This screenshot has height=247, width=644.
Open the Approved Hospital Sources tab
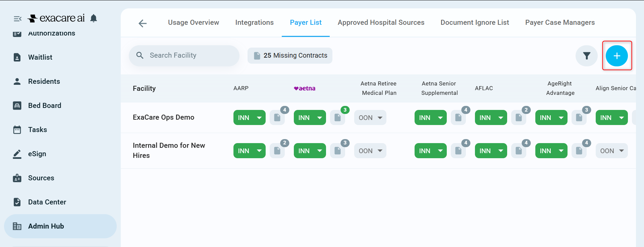(381, 22)
